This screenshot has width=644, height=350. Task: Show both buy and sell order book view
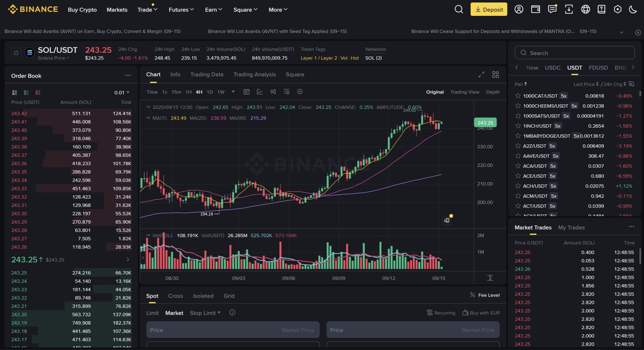(15, 92)
